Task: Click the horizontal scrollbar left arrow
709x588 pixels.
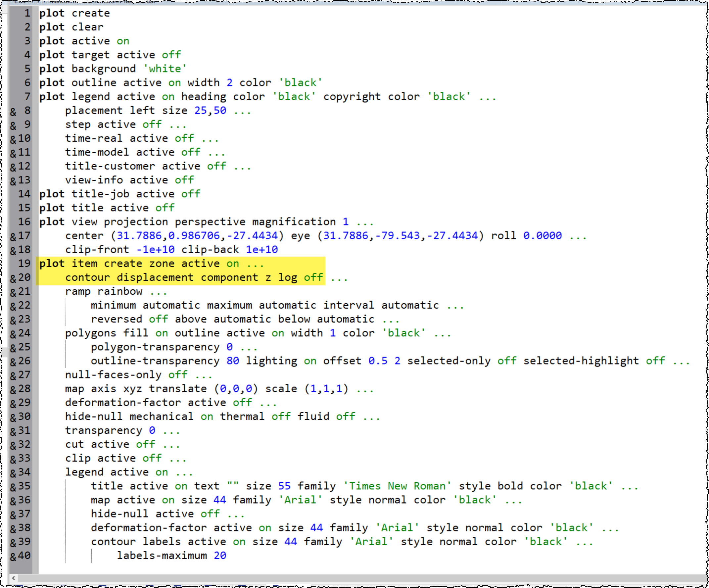Action: pos(13,578)
